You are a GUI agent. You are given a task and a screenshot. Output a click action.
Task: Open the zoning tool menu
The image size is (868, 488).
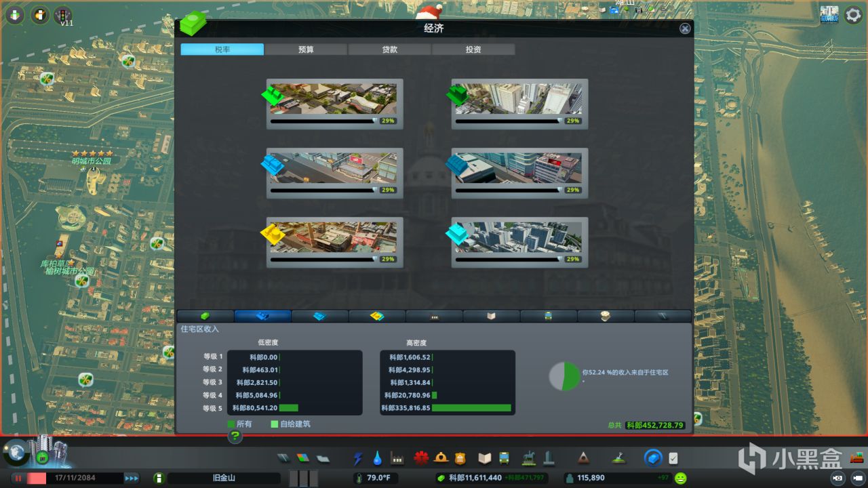pyautogui.click(x=304, y=459)
